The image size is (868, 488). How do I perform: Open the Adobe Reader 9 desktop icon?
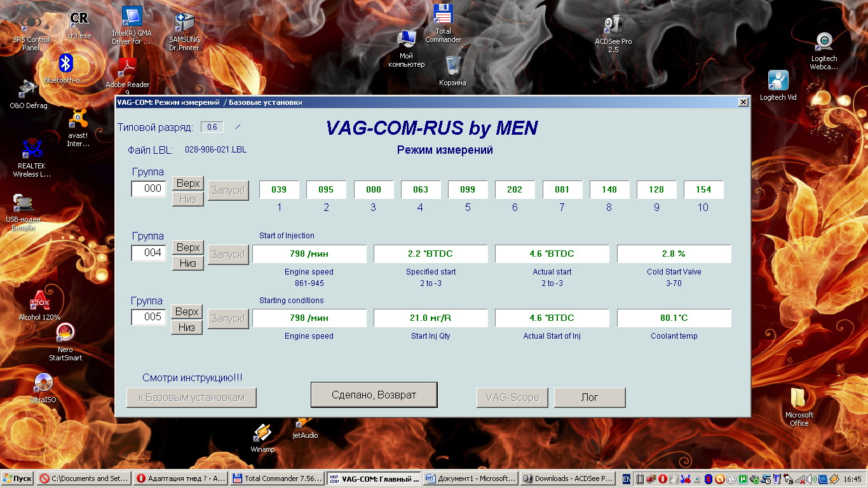[127, 76]
